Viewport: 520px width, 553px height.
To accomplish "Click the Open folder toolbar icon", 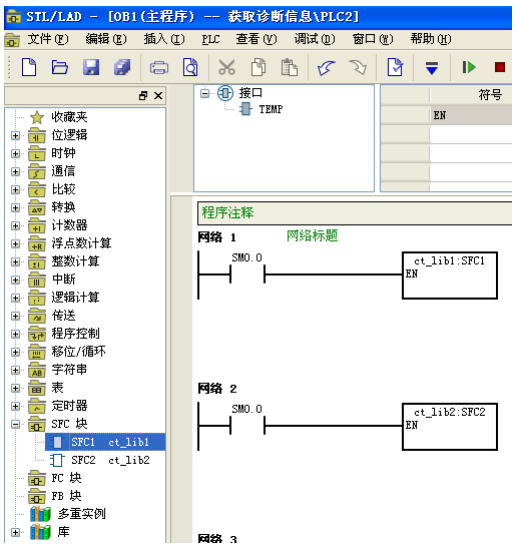I will (x=60, y=67).
